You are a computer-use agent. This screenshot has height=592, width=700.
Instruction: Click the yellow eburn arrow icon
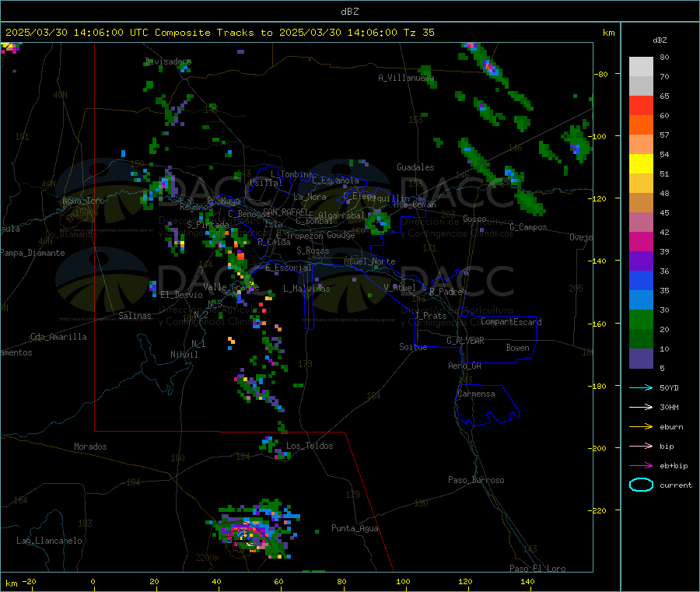(641, 427)
